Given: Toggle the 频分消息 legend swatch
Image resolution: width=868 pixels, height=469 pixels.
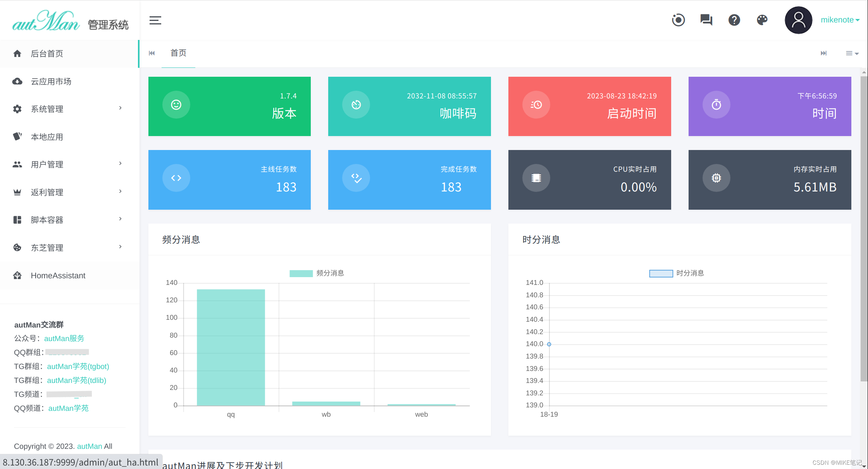Looking at the screenshot, I should click(x=301, y=273).
